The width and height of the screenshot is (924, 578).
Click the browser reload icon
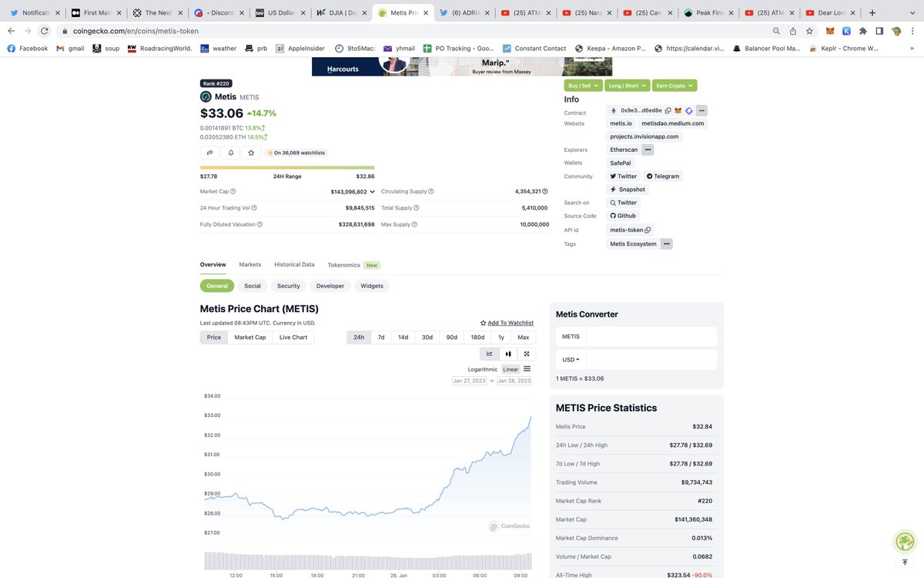pyautogui.click(x=45, y=31)
